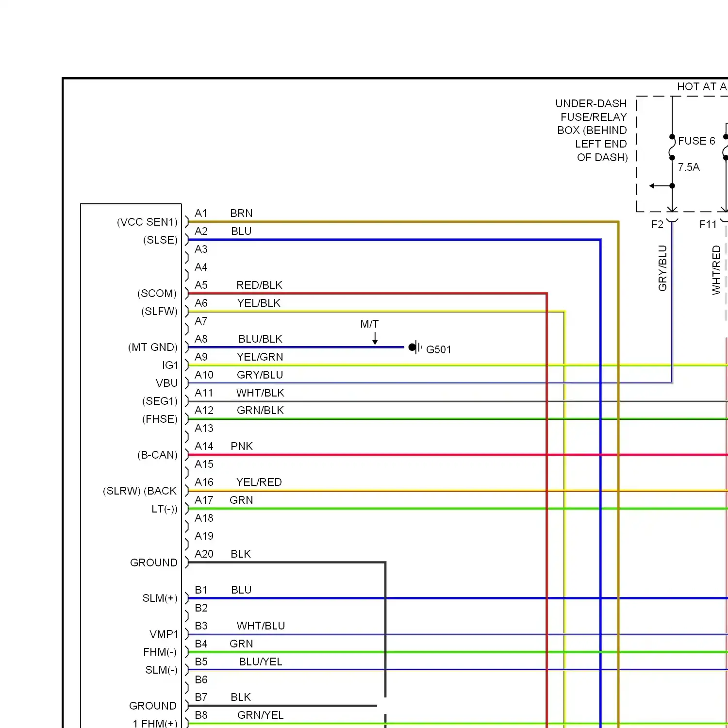Screen dimensions: 728x728
Task: Select the WHT/BLU wire label
Action: [261, 626]
